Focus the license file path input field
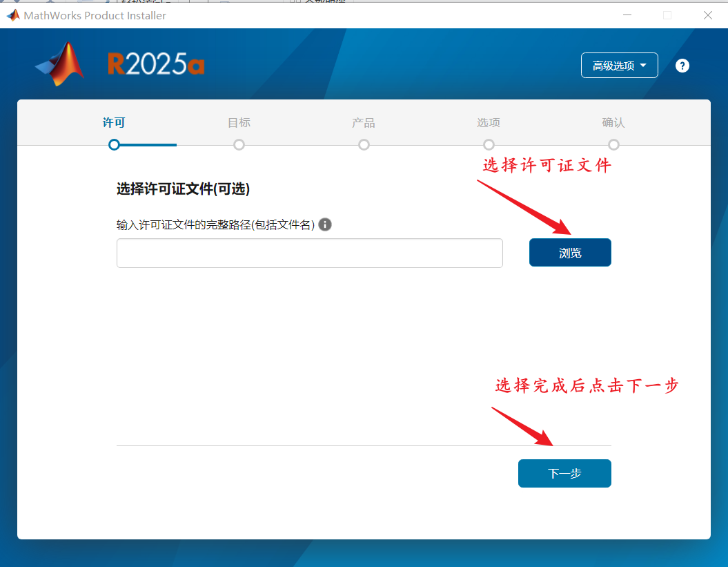This screenshot has height=567, width=728. [x=309, y=253]
